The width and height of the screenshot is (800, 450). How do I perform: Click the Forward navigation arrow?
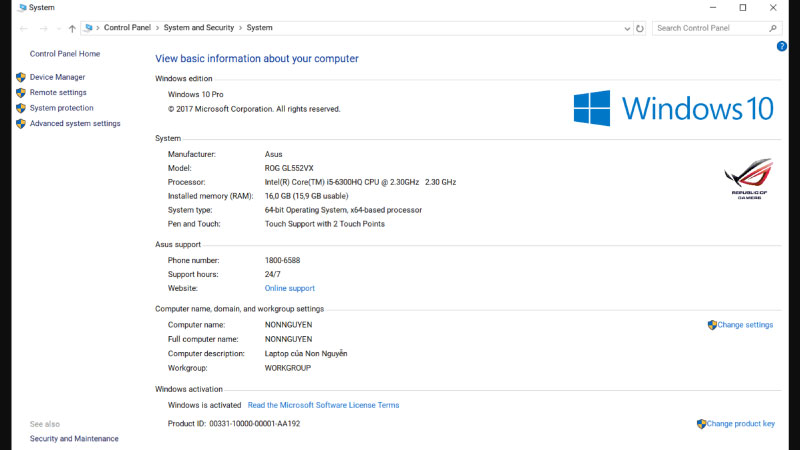point(41,28)
